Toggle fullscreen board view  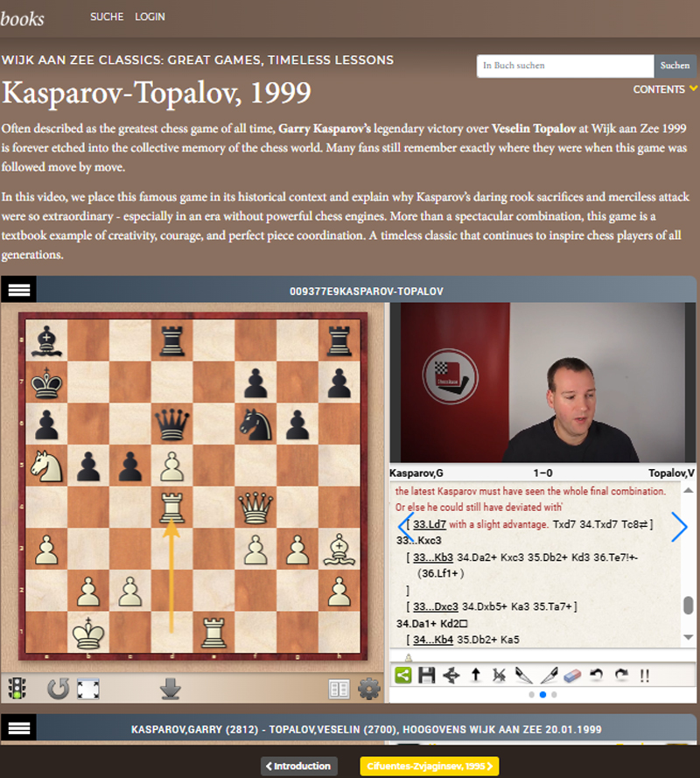[87, 689]
